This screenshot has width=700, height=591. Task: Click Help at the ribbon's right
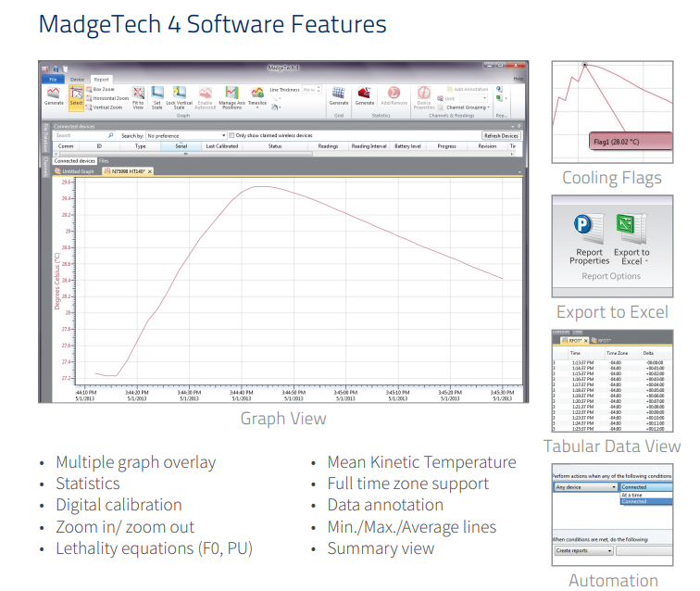pyautogui.click(x=518, y=79)
